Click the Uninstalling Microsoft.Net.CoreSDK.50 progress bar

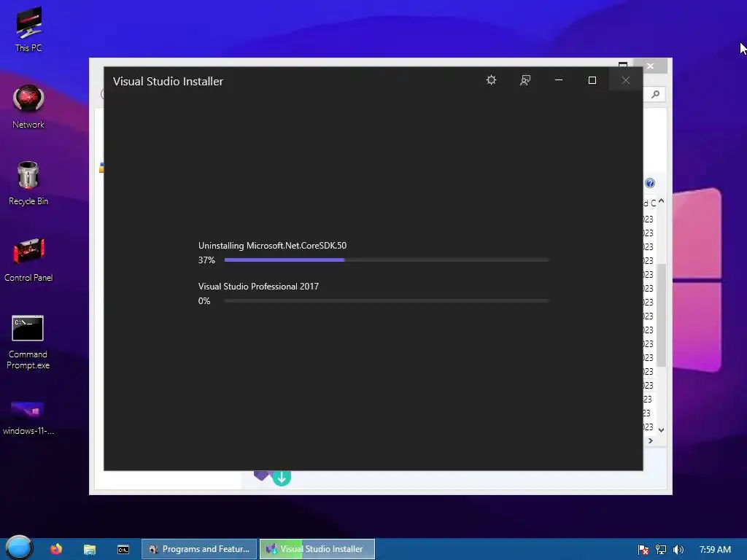[387, 260]
